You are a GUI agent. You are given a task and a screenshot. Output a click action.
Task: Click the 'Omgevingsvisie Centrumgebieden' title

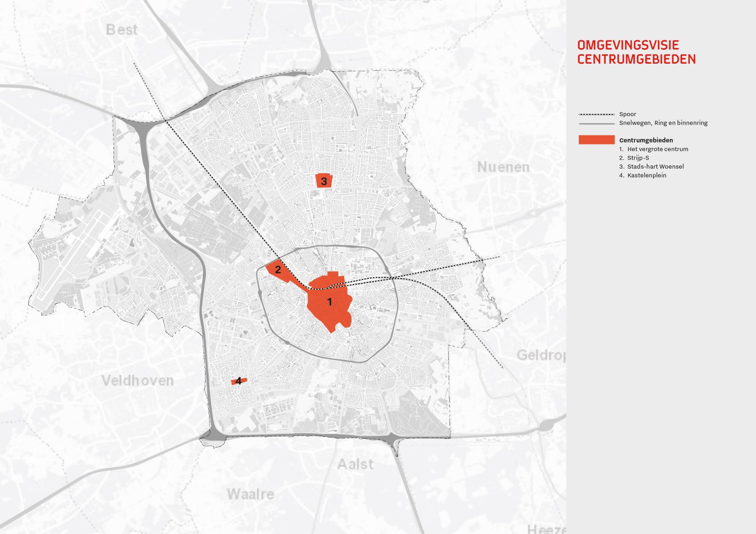click(x=636, y=52)
